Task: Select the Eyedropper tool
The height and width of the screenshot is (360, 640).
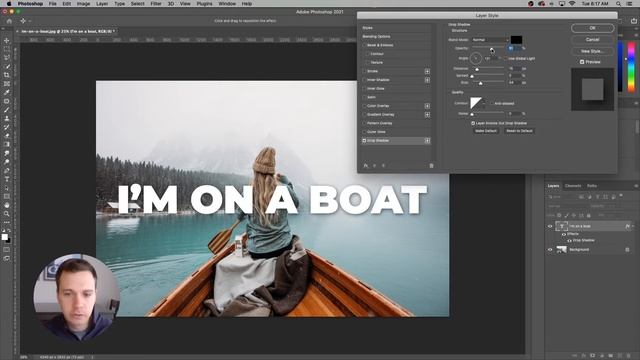Action: click(7, 92)
